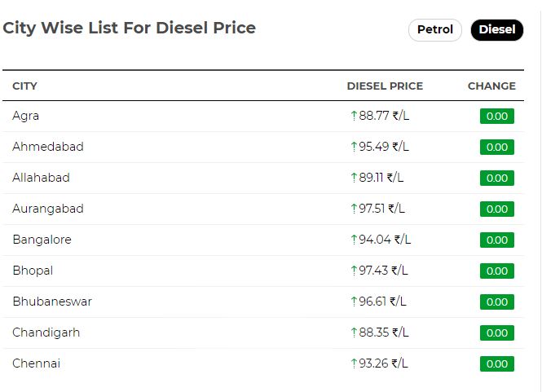Click the Bhopal 97.43 ₹/L price
Viewport: 542px width, 392px height.
383,271
